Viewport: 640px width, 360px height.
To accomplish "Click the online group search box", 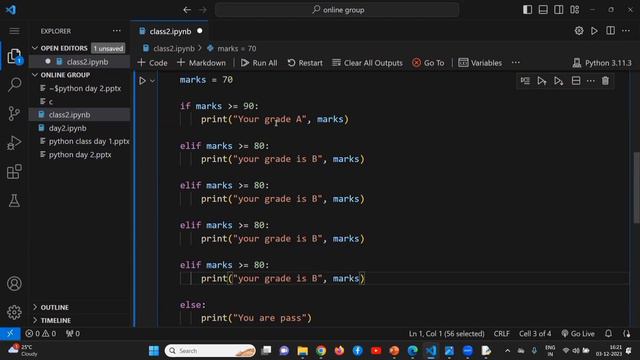I will click(x=337, y=10).
